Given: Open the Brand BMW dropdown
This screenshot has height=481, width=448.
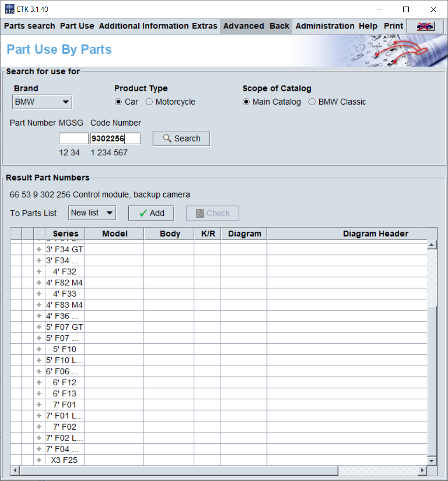Looking at the screenshot, I should (42, 102).
